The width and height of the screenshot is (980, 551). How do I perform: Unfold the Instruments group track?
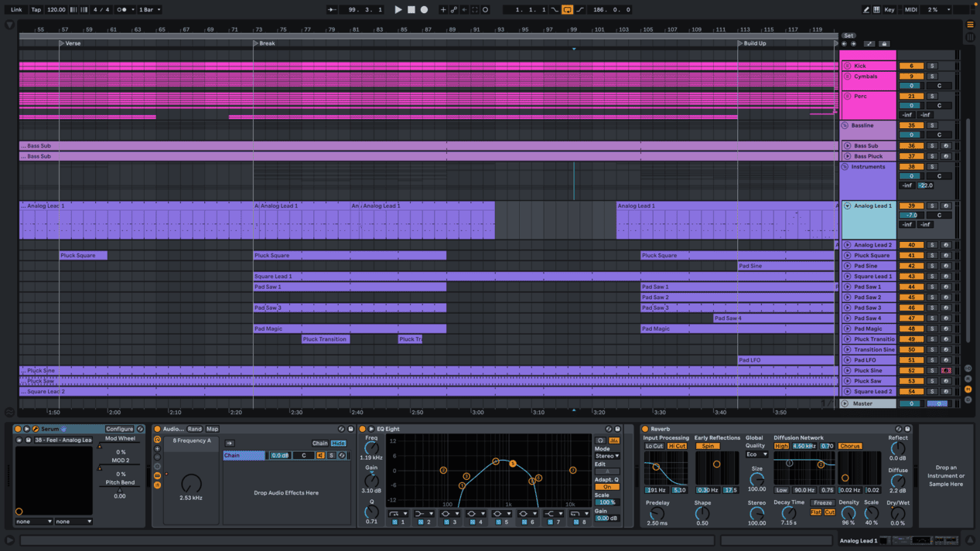click(x=845, y=167)
